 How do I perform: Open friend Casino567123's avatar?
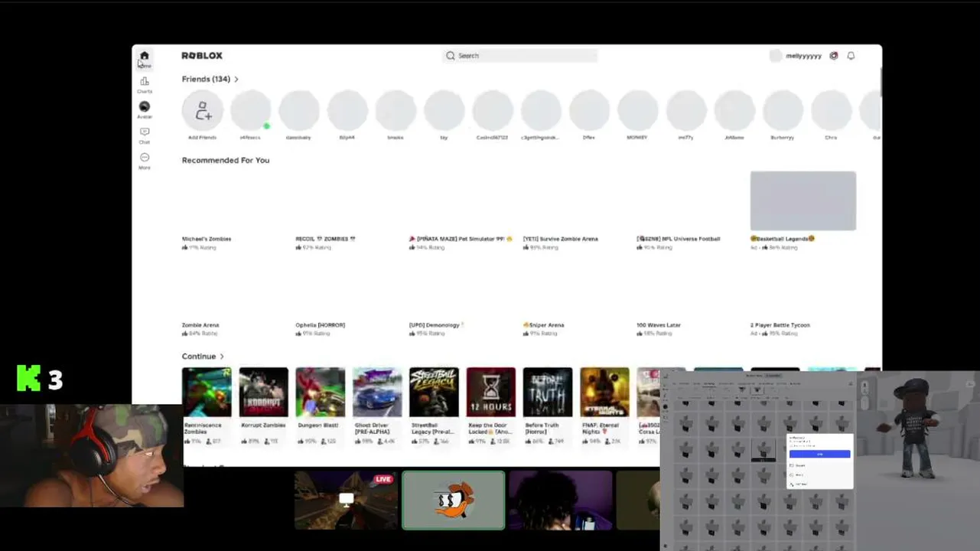pos(492,111)
